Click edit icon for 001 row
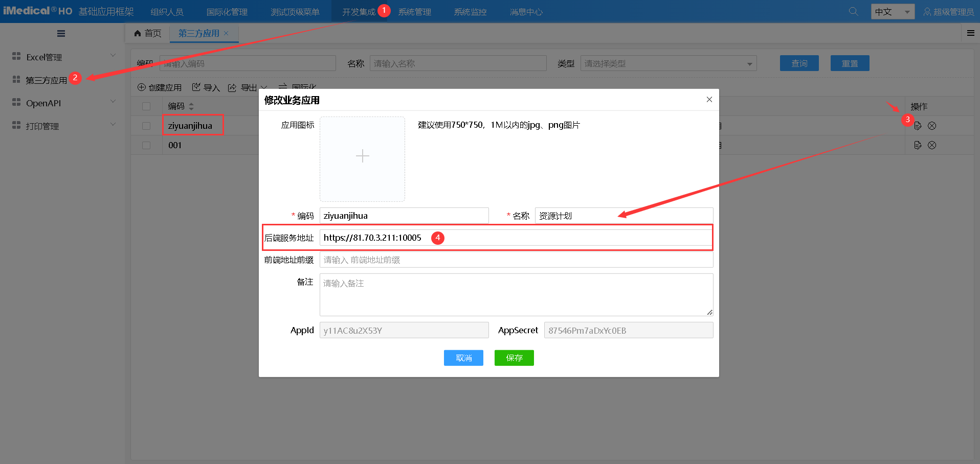The width and height of the screenshot is (980, 464). 918,145
